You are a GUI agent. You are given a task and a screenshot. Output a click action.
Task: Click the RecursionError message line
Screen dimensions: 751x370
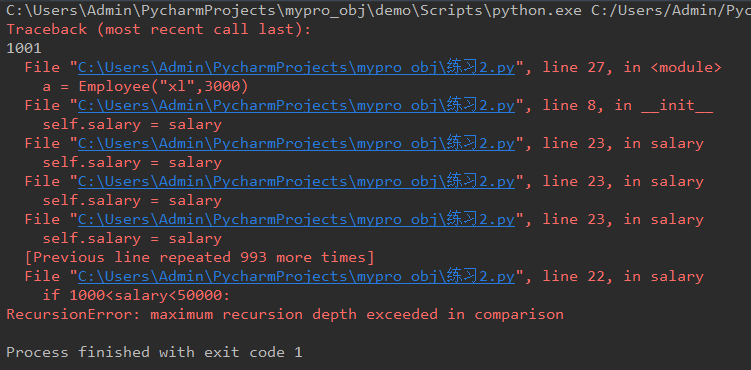pos(285,314)
